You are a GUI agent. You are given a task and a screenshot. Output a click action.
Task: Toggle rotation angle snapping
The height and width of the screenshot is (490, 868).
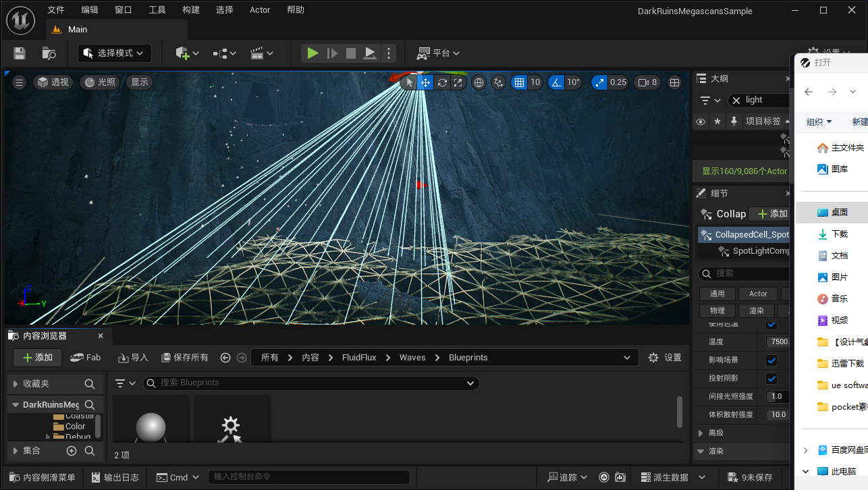[x=556, y=82]
